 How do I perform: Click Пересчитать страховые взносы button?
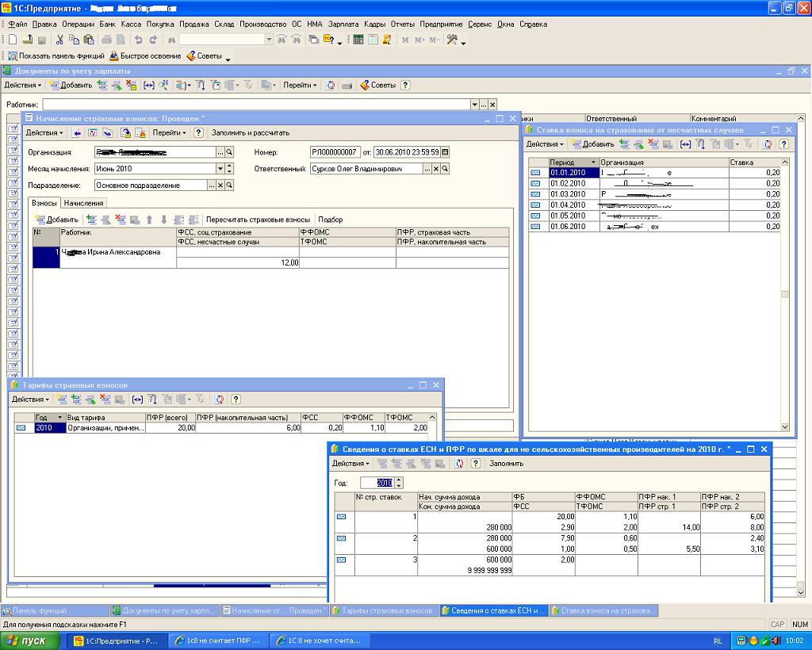point(258,220)
